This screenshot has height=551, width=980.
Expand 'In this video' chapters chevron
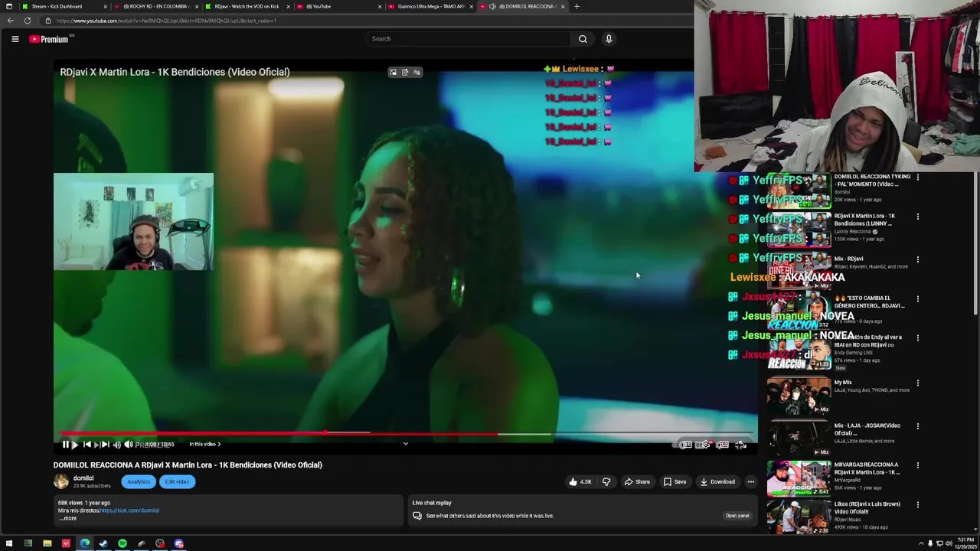[219, 444]
